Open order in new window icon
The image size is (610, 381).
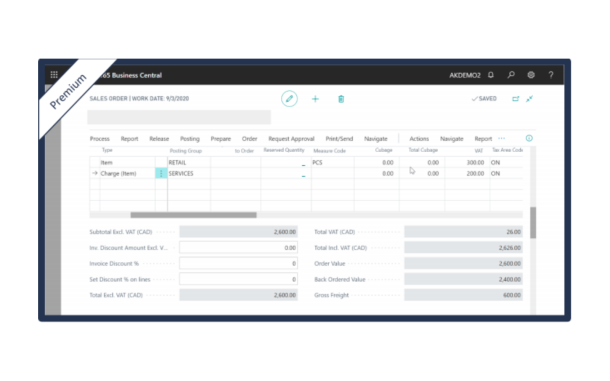coord(515,99)
